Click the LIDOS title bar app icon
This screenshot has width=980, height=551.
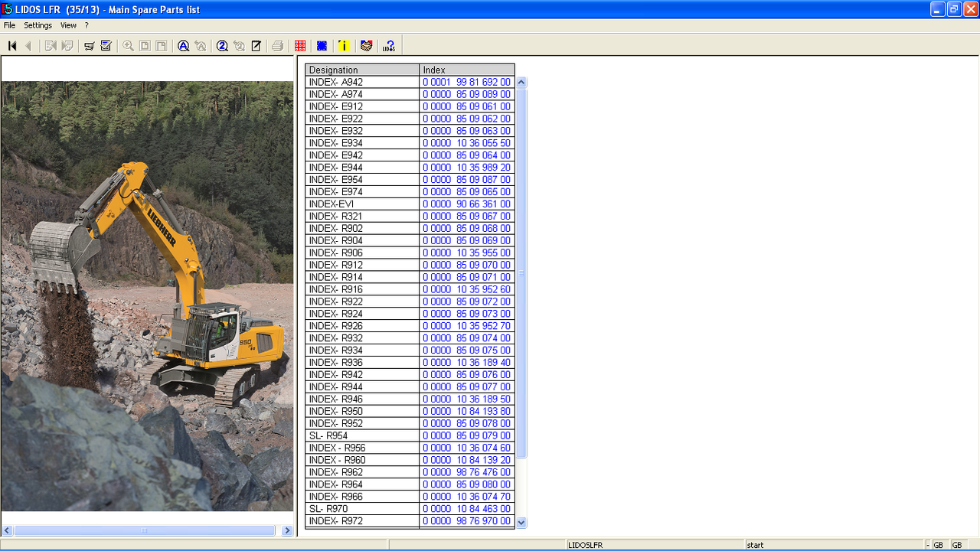click(x=7, y=9)
